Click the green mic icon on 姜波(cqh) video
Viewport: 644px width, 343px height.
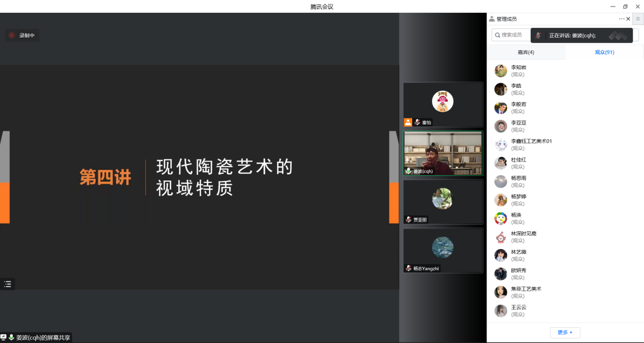click(408, 171)
